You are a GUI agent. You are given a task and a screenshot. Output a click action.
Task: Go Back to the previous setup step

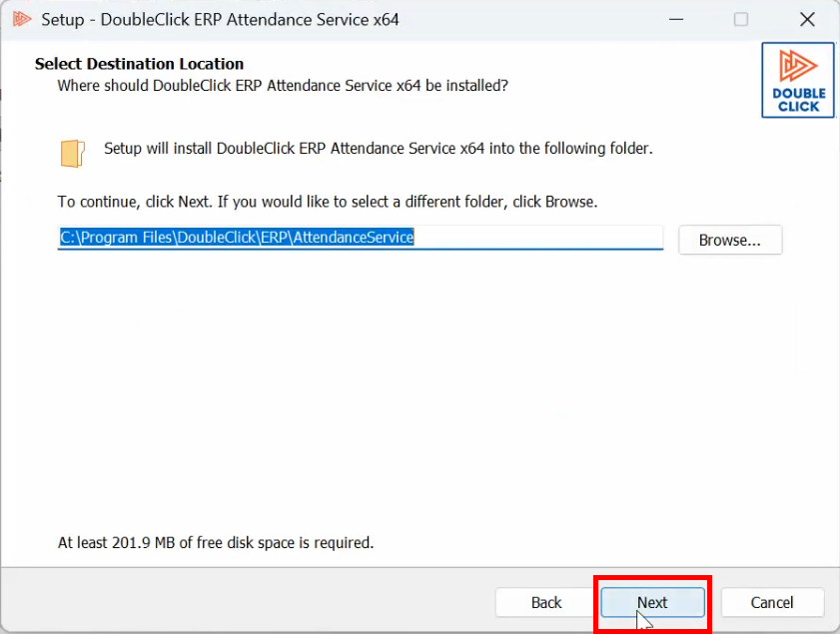point(546,602)
